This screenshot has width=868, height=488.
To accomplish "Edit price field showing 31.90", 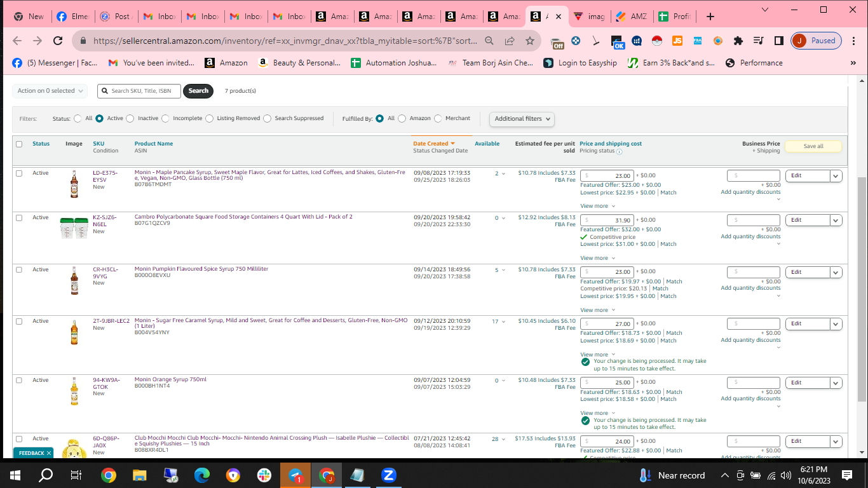I will [x=607, y=220].
